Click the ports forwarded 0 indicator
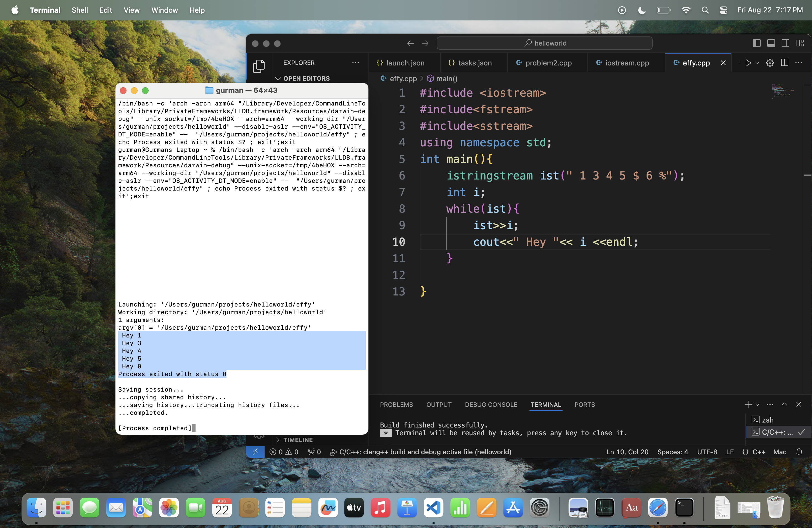812x528 pixels. click(x=314, y=452)
